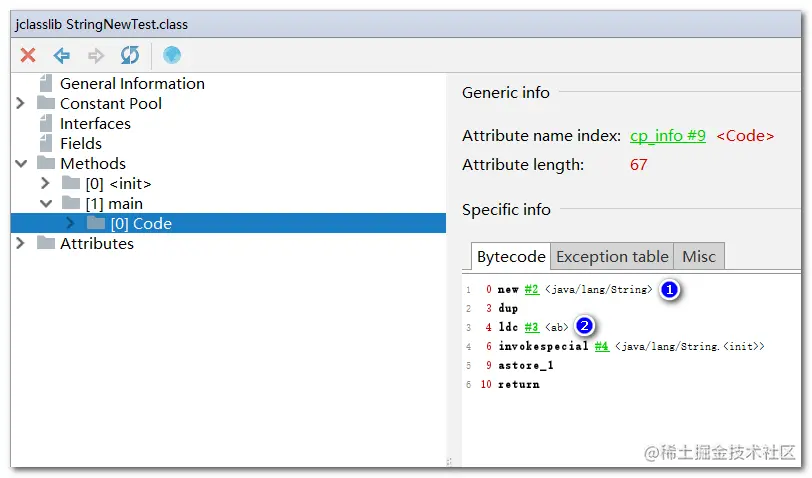
Task: Click the globe web browser icon
Action: pos(172,56)
